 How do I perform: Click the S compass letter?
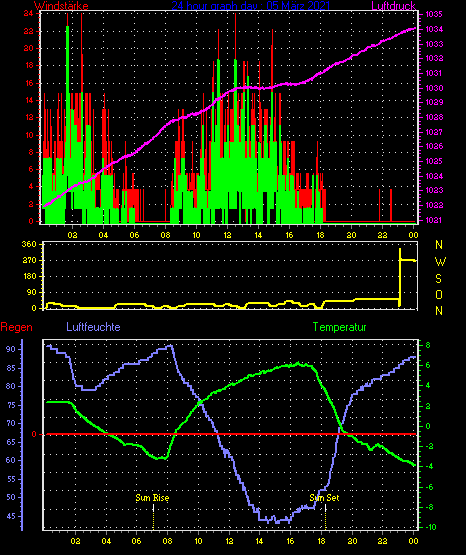(x=438, y=279)
